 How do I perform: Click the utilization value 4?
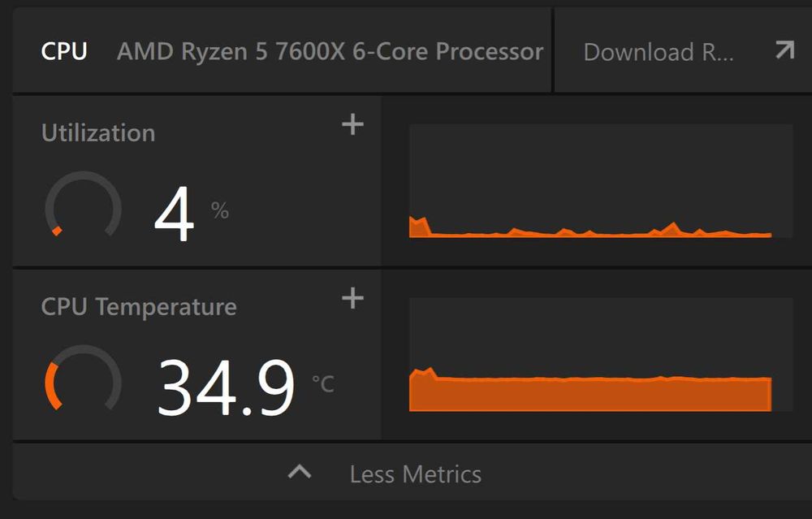(175, 215)
